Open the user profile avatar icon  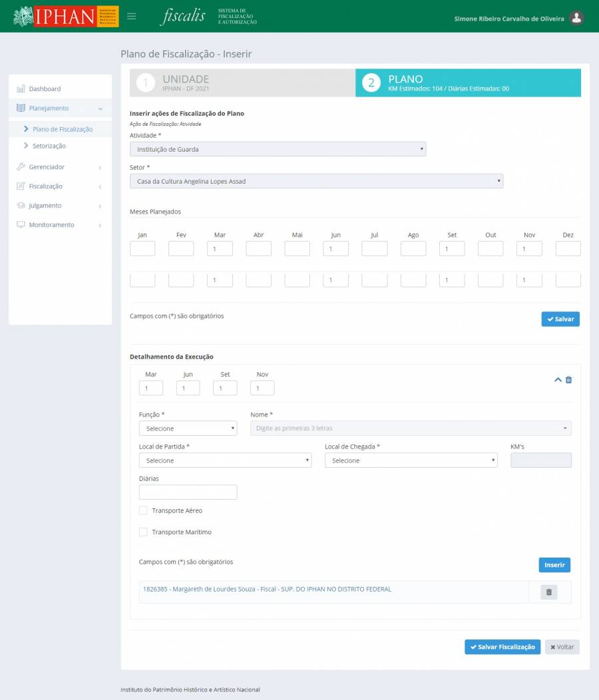point(576,18)
